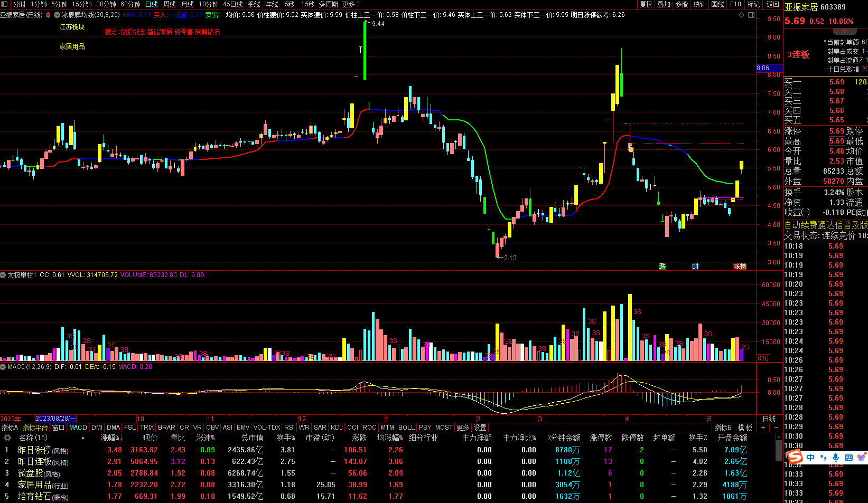
Task: Select the 指标B tab
Action: [x=723, y=428]
